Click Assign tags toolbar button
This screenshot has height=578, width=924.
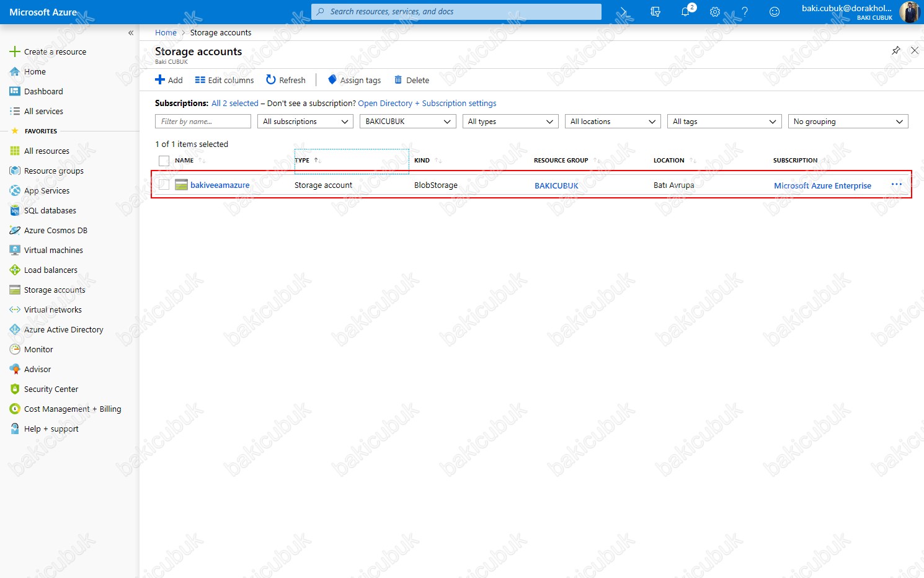(354, 80)
